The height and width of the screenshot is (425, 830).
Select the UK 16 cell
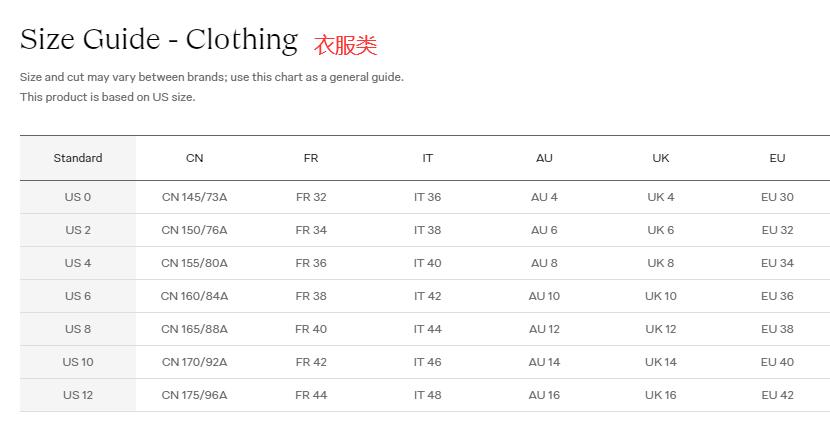(x=661, y=395)
